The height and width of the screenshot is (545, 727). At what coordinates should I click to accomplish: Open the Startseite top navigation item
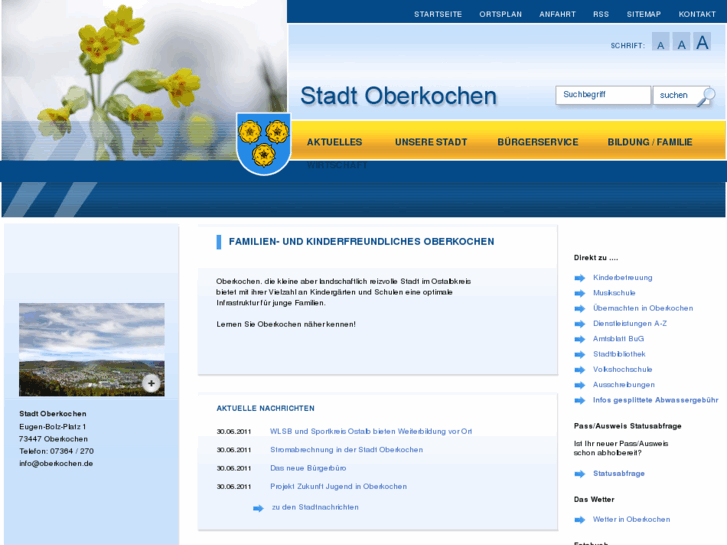pyautogui.click(x=438, y=14)
